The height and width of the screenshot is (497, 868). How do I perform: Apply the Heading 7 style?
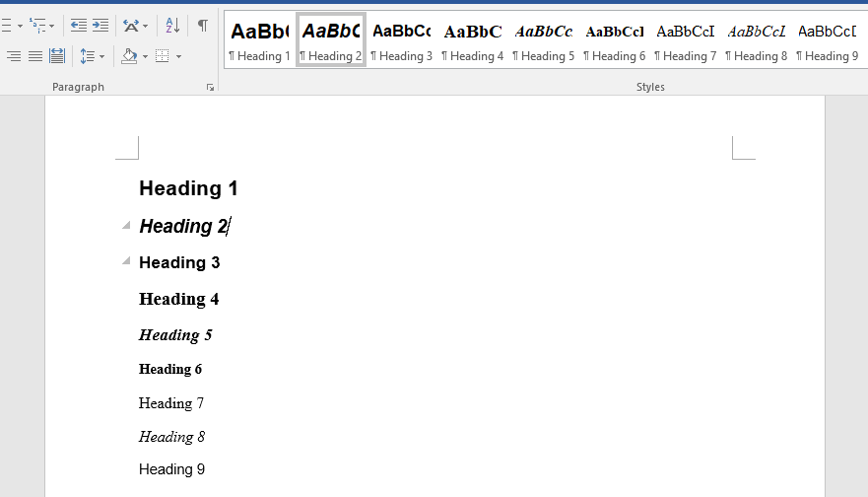pos(685,39)
